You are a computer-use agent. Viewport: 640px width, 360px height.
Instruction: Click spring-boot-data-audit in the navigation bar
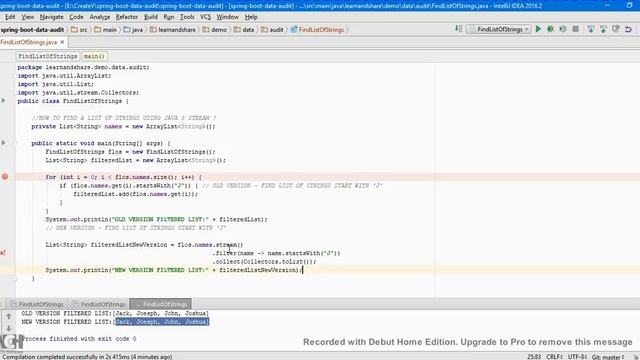(x=32, y=29)
